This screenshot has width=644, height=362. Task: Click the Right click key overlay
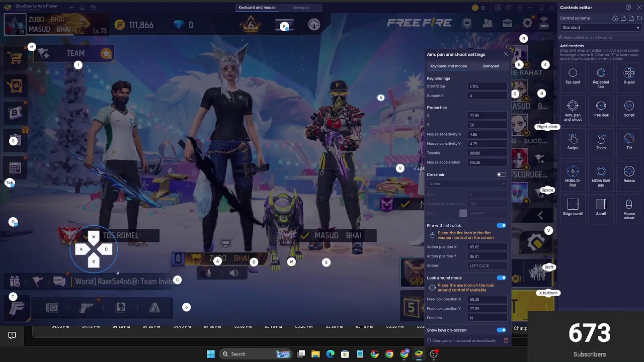pyautogui.click(x=547, y=127)
